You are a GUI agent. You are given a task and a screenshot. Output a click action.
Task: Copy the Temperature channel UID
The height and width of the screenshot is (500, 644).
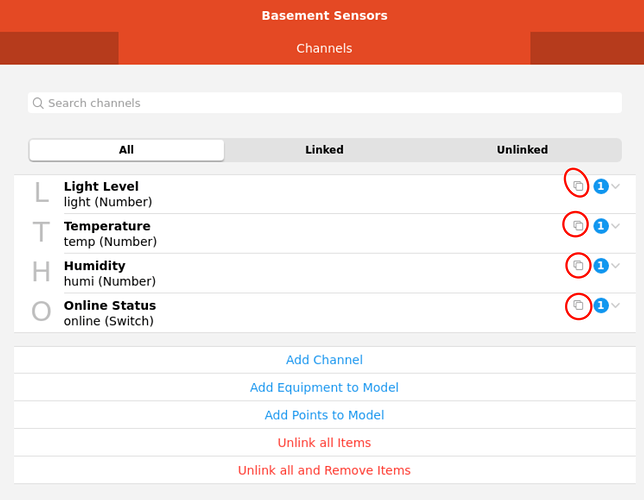578,226
